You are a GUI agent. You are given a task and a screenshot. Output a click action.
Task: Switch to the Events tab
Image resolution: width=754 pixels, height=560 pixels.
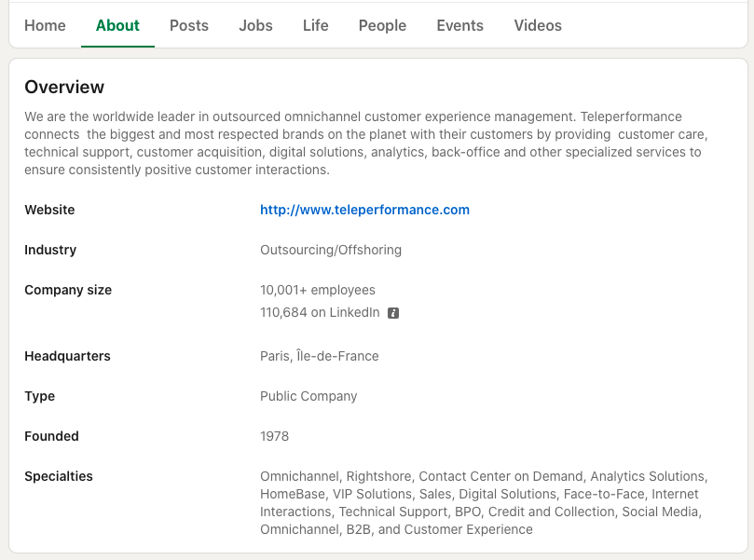click(459, 25)
